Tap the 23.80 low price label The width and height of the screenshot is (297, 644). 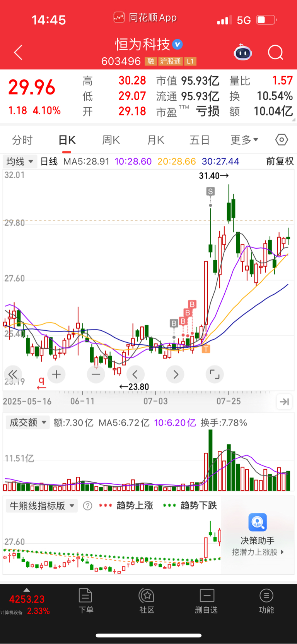[x=134, y=387]
